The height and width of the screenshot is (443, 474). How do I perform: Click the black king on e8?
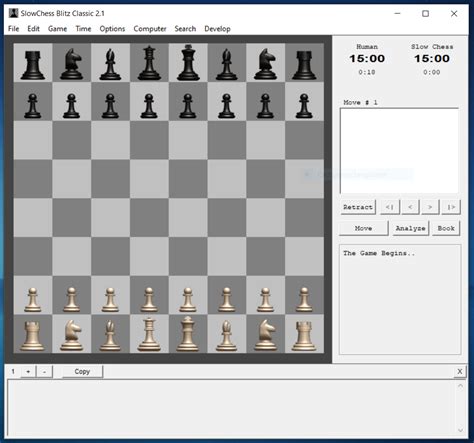click(188, 63)
